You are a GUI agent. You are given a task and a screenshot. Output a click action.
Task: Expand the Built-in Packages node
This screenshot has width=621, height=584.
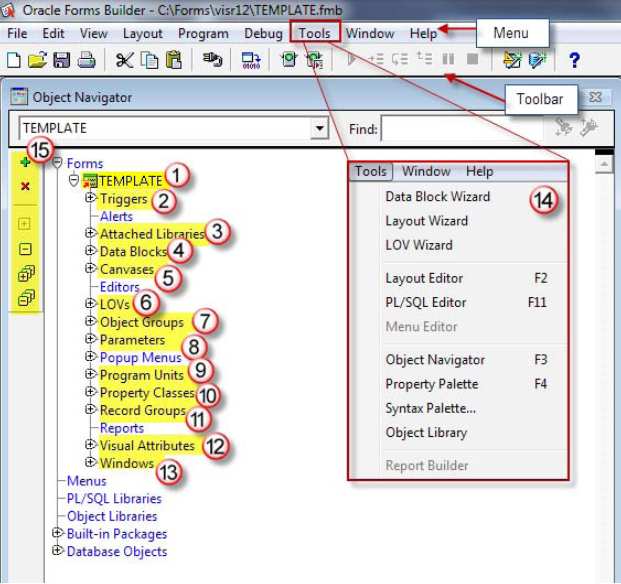(x=57, y=533)
